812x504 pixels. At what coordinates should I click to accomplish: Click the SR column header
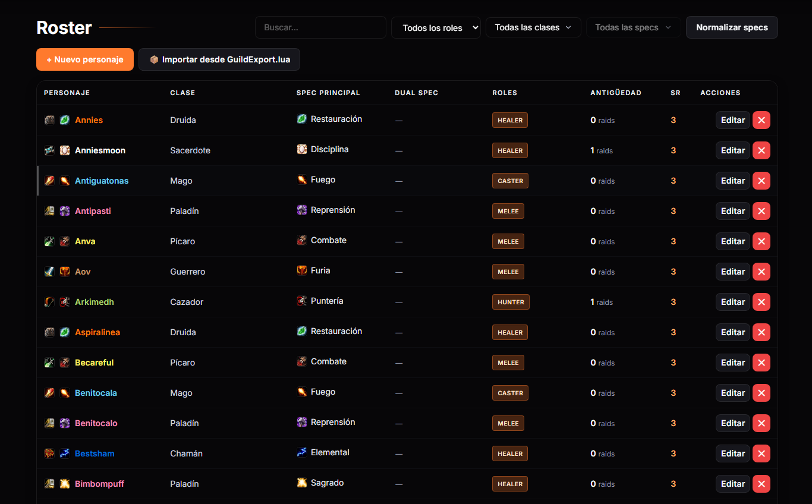pyautogui.click(x=675, y=93)
